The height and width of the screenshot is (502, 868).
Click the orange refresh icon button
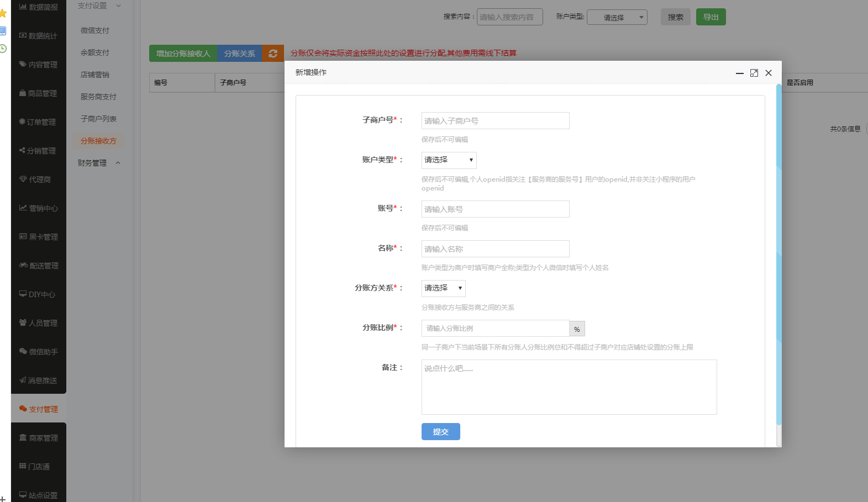coord(273,54)
